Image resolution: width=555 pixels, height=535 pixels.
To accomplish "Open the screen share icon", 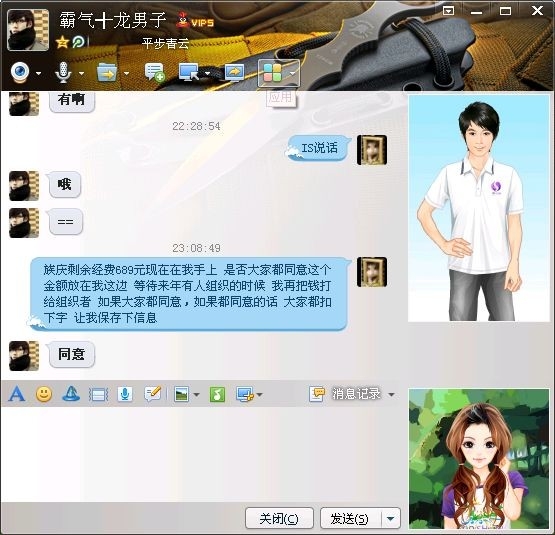I will point(234,73).
